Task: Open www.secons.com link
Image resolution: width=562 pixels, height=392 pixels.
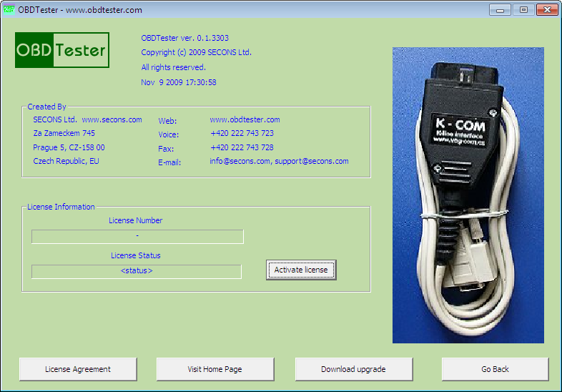Action: point(112,119)
